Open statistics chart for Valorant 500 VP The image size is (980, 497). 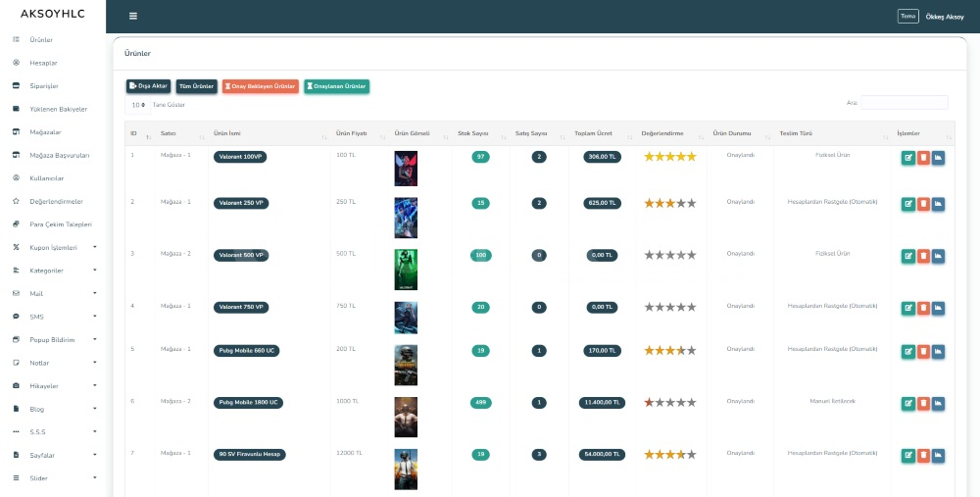click(x=938, y=256)
